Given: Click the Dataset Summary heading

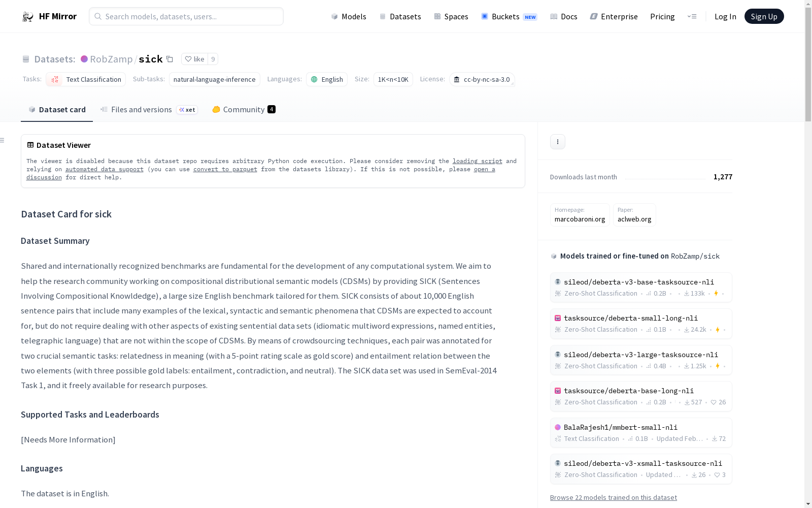Looking at the screenshot, I should pos(55,241).
